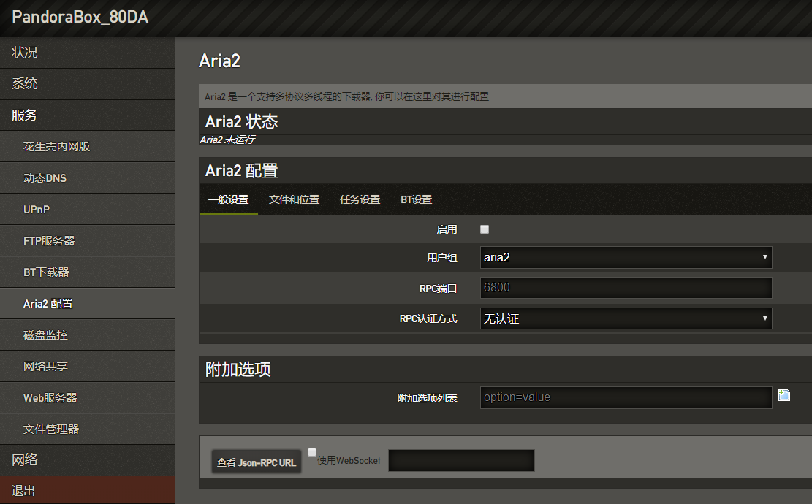Collapse the 服务 sidebar menu

(88, 115)
